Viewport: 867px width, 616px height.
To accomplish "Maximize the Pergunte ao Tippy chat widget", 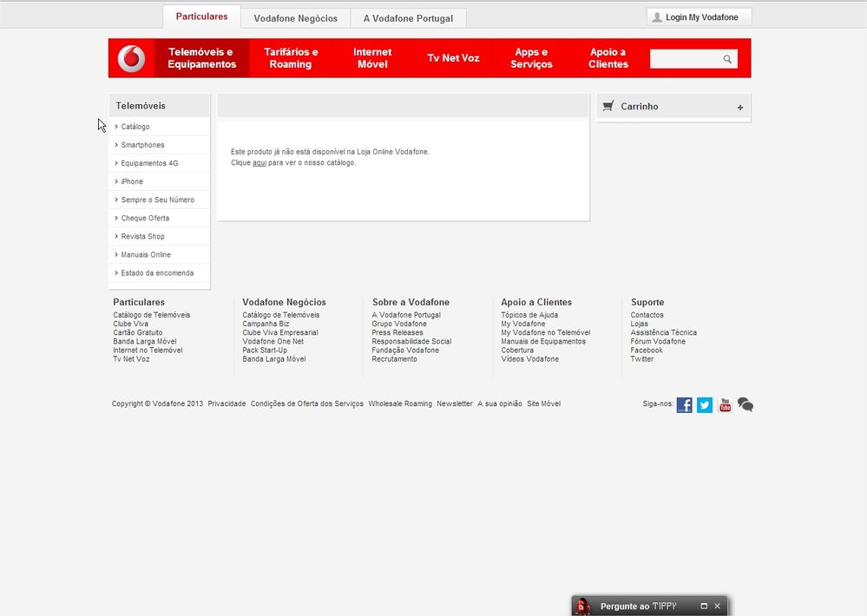I will (704, 606).
